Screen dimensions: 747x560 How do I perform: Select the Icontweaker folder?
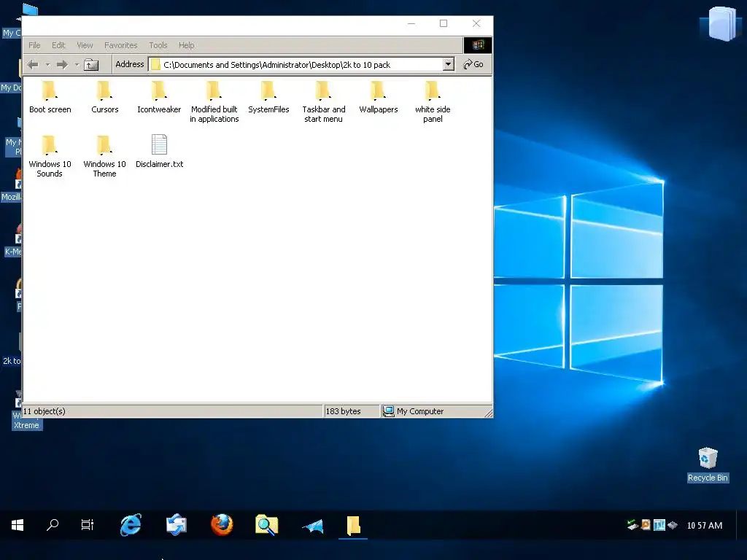pyautogui.click(x=159, y=98)
